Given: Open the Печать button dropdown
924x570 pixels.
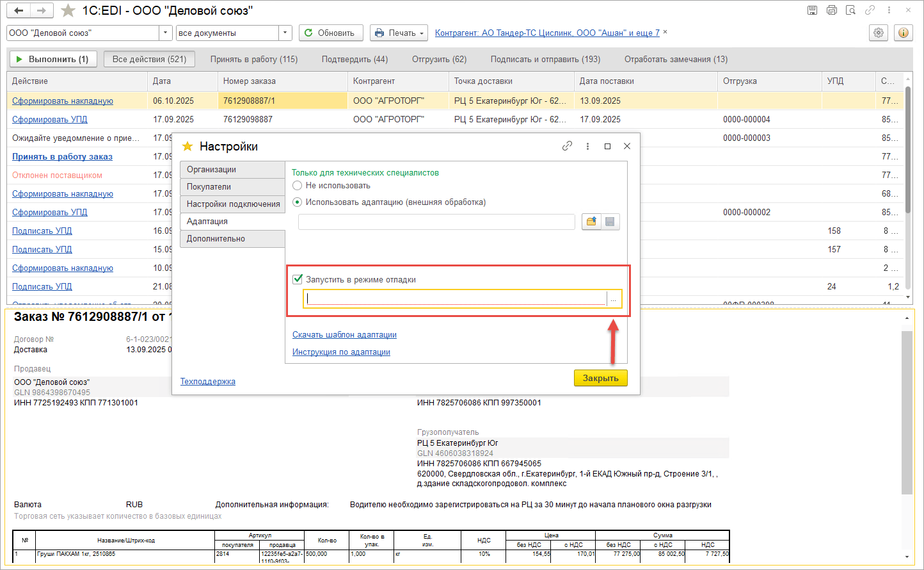Looking at the screenshot, I should click(x=422, y=33).
